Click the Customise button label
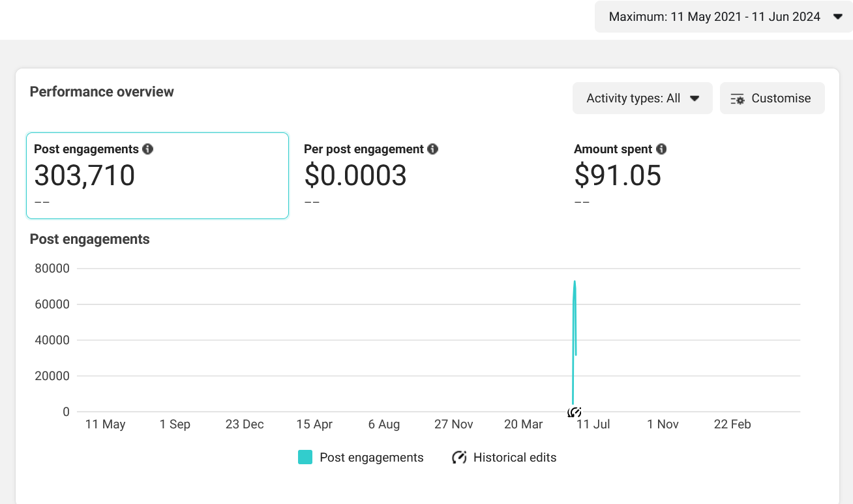 (781, 98)
